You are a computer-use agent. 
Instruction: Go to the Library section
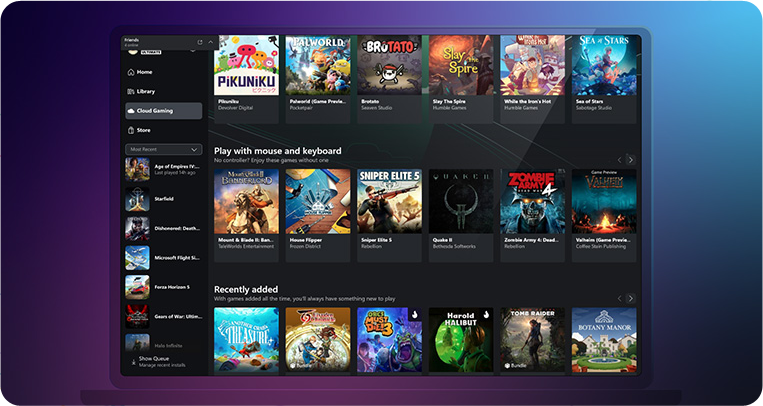(147, 91)
